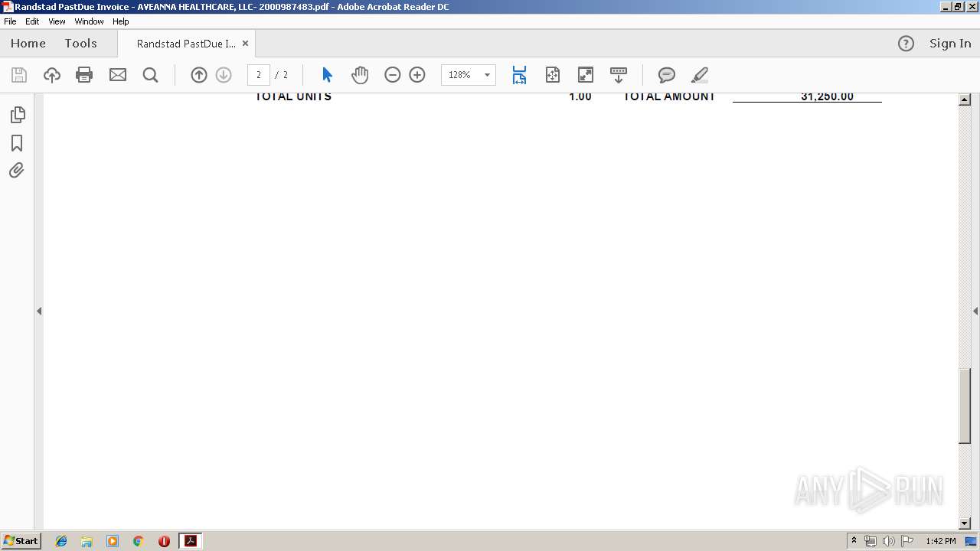The width and height of the screenshot is (980, 551).
Task: Open the File menu
Action: [10, 21]
